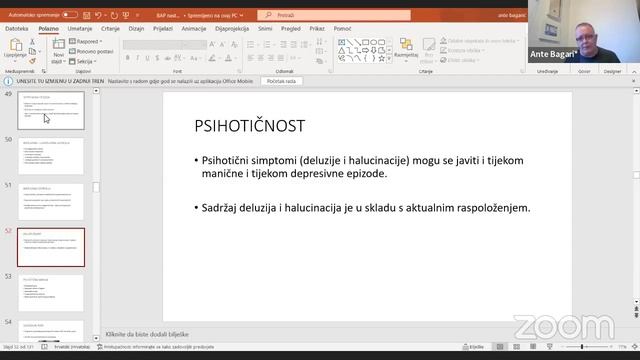Open the Pomoć tab
This screenshot has height=360, width=640.
click(342, 29)
